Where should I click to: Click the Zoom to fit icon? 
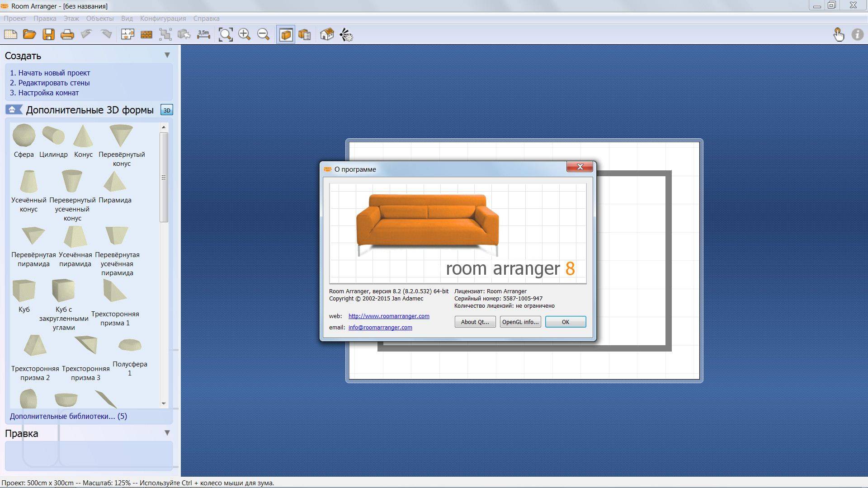tap(225, 34)
